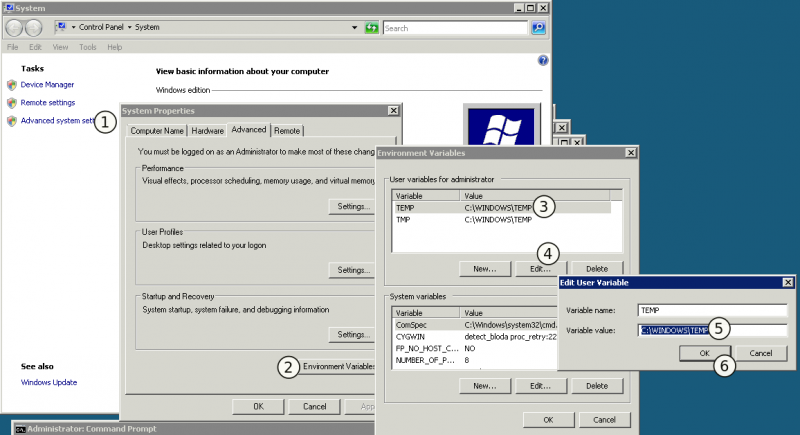Open the Tools menu
Screen dimensions: 800x435
(x=88, y=47)
